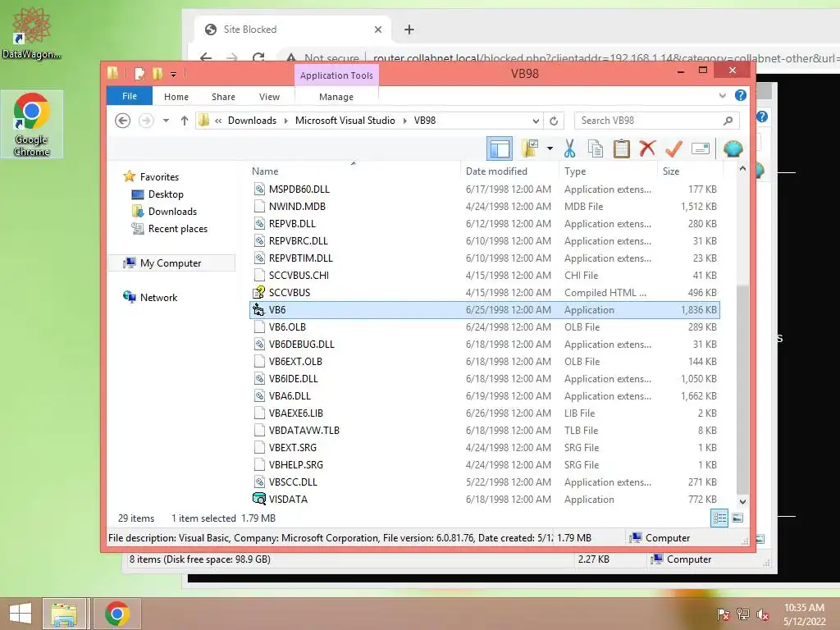Click the Application Tools contextual tab
Viewport: 840px width, 630px height.
pyautogui.click(x=336, y=75)
